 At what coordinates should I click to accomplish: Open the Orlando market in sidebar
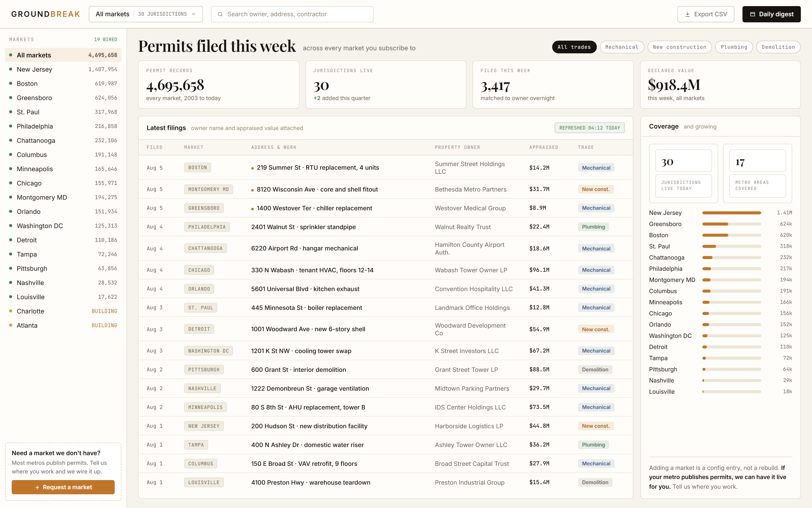63,211
